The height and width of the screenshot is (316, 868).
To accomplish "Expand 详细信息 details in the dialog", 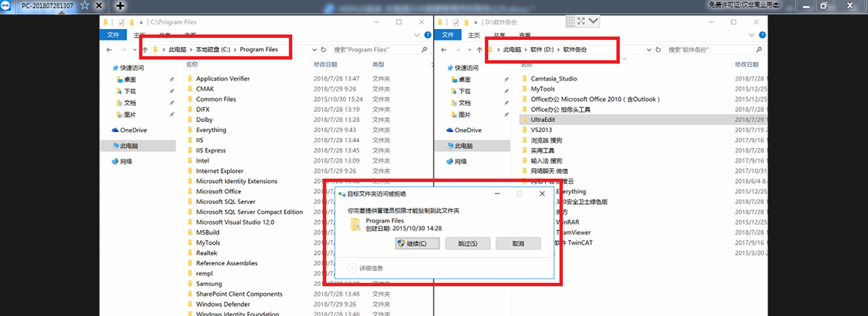I will coord(365,268).
